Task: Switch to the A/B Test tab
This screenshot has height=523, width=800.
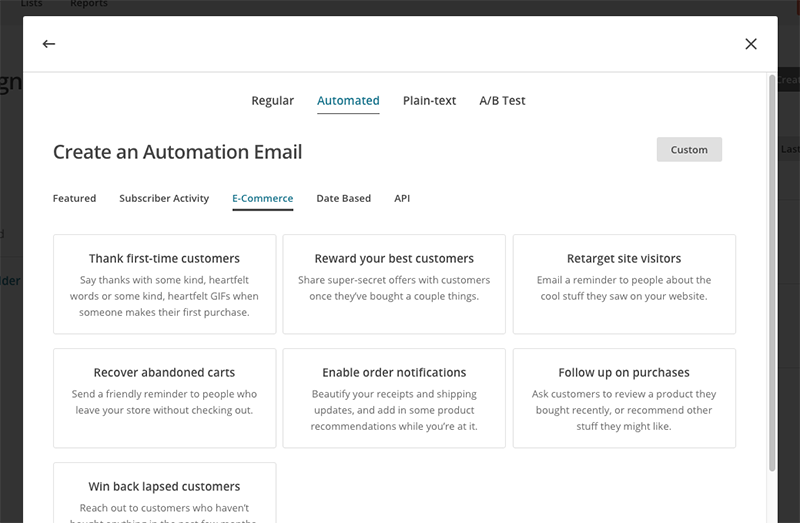Action: click(x=502, y=101)
